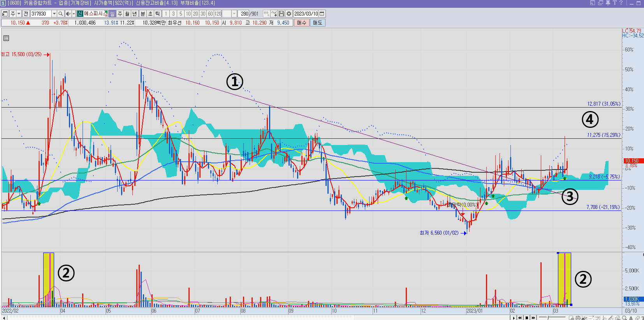Focus the stock code field 317830
Viewport: 644px width, 320px height.
pyautogui.click(x=40, y=14)
